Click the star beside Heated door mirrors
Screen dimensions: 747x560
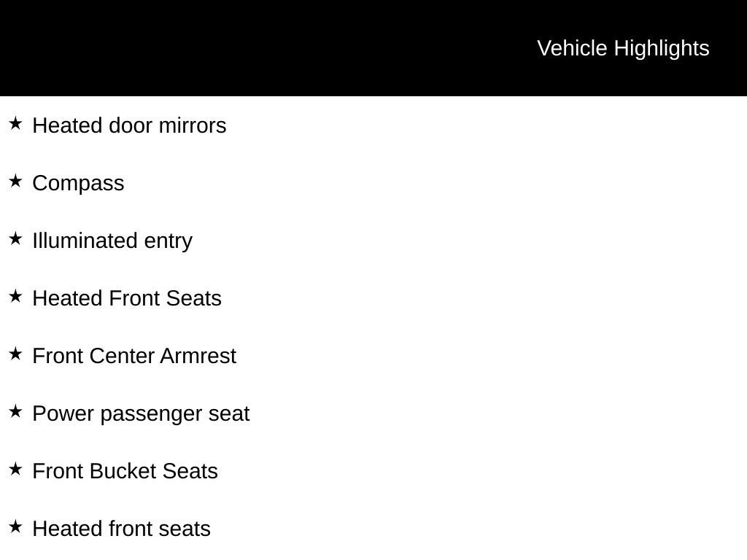pyautogui.click(x=15, y=123)
